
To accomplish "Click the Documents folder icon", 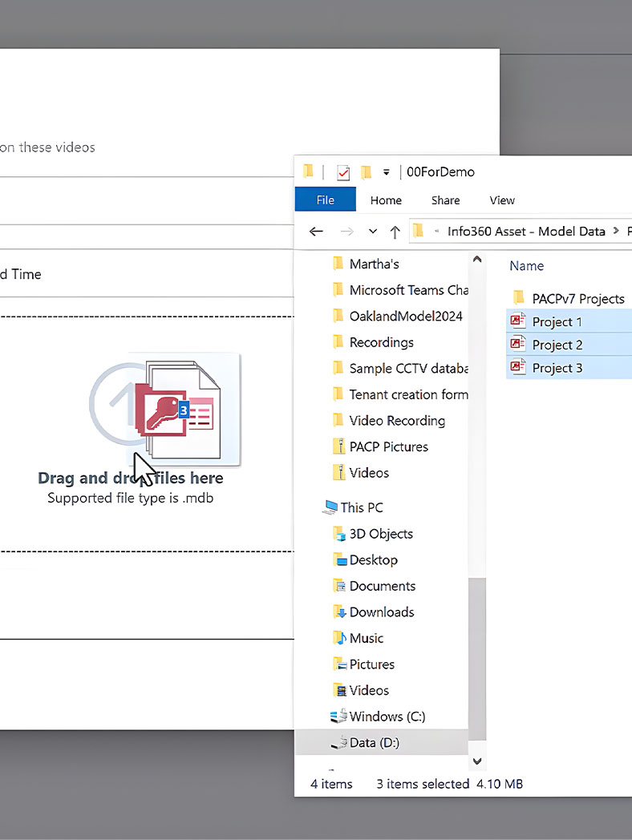I will click(x=339, y=586).
